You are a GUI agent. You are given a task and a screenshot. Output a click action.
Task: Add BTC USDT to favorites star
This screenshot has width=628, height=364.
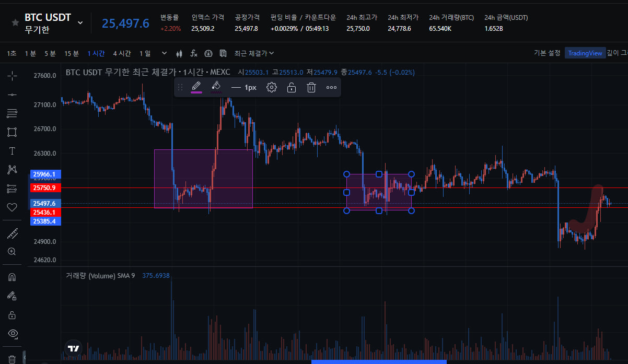(15, 22)
